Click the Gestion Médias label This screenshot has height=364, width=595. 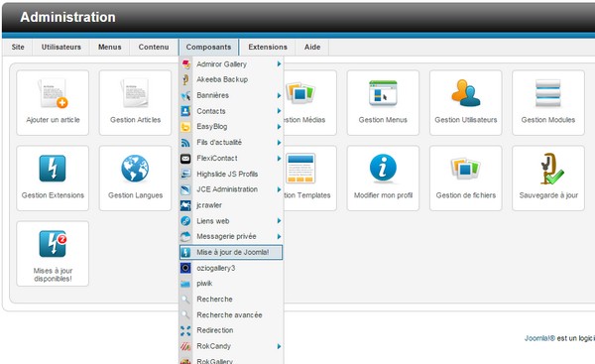pos(304,120)
